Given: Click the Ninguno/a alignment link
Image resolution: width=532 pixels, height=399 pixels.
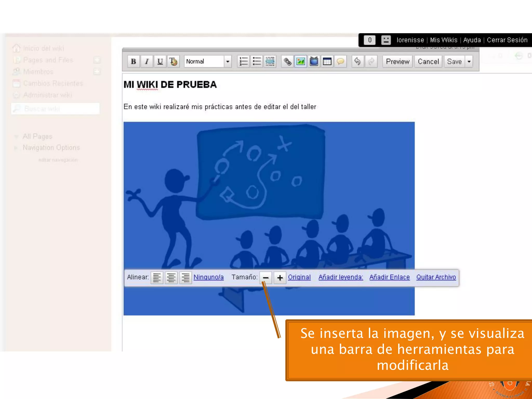Looking at the screenshot, I should tap(209, 277).
